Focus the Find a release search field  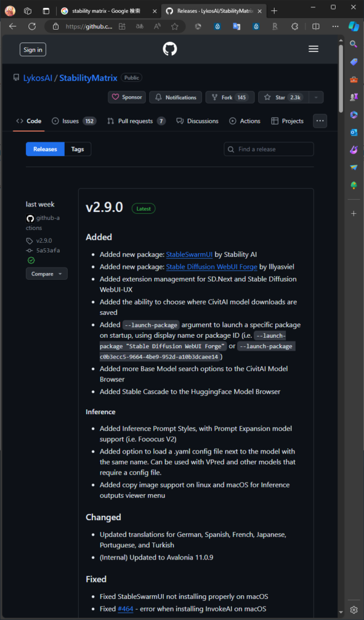(x=269, y=149)
